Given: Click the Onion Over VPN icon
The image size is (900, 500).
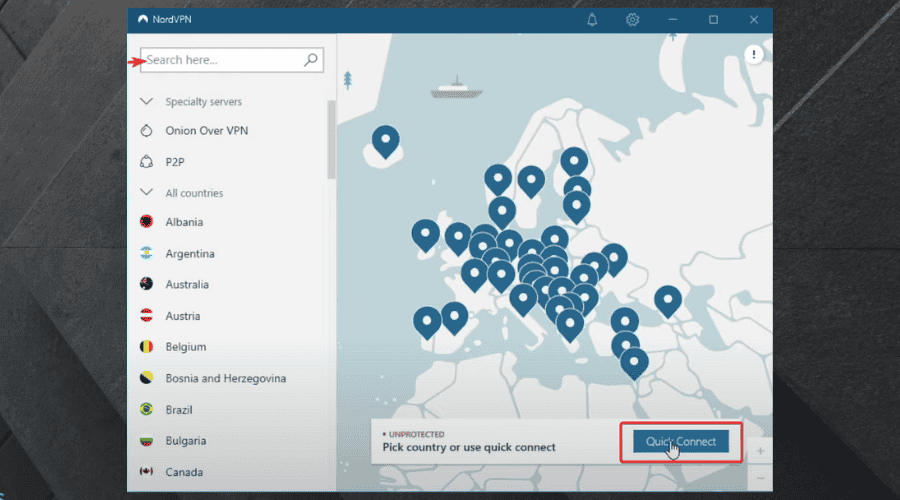Looking at the screenshot, I should pos(146,131).
